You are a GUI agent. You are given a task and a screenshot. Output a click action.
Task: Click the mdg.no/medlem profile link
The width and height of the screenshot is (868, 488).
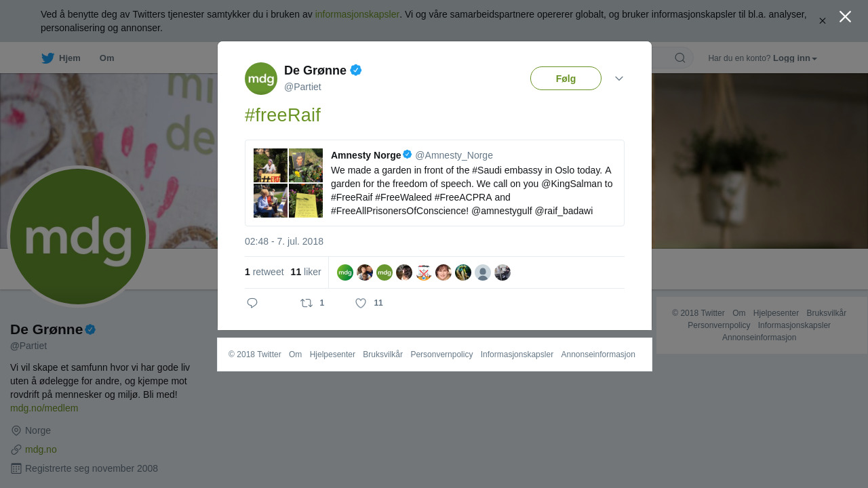[x=44, y=408]
